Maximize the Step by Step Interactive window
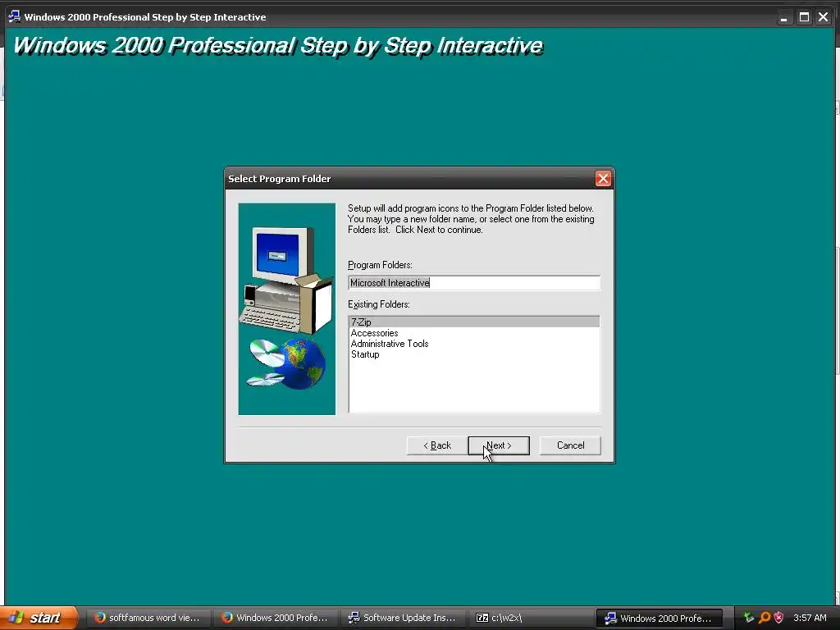Image resolution: width=840 pixels, height=630 pixels. [x=804, y=17]
